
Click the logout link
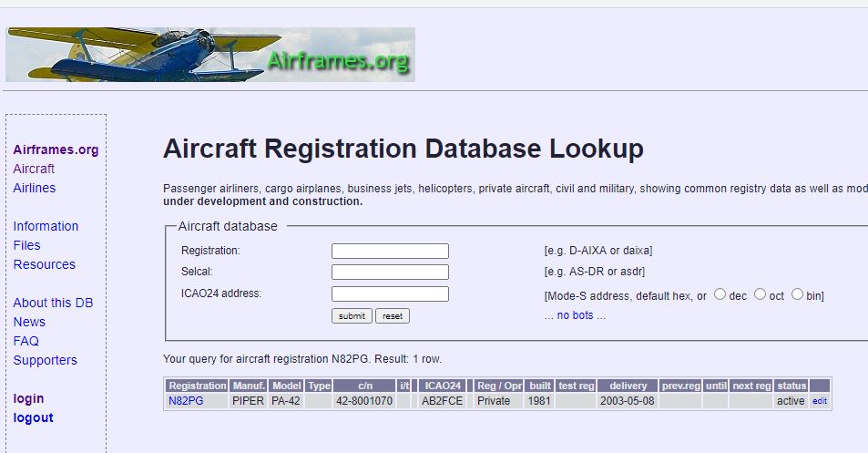point(33,417)
